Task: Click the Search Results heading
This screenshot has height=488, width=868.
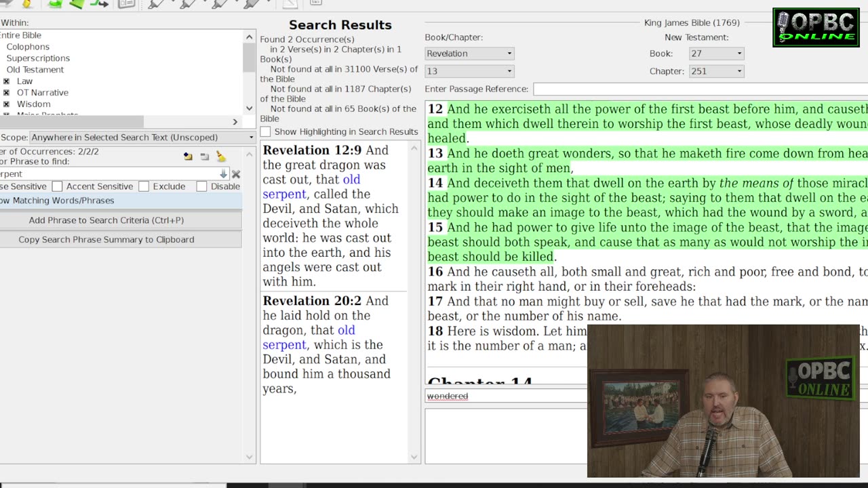Action: coord(340,25)
